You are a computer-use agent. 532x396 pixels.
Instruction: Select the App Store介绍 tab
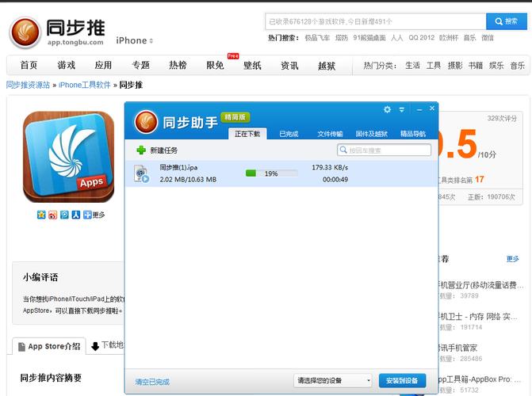pos(49,346)
